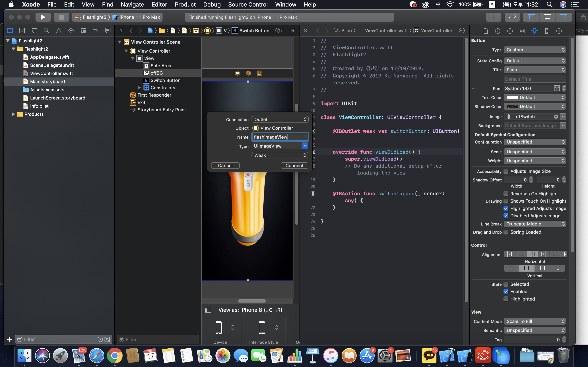The image size is (588, 367).
Task: Click the Text Color swatch
Action: (x=512, y=98)
